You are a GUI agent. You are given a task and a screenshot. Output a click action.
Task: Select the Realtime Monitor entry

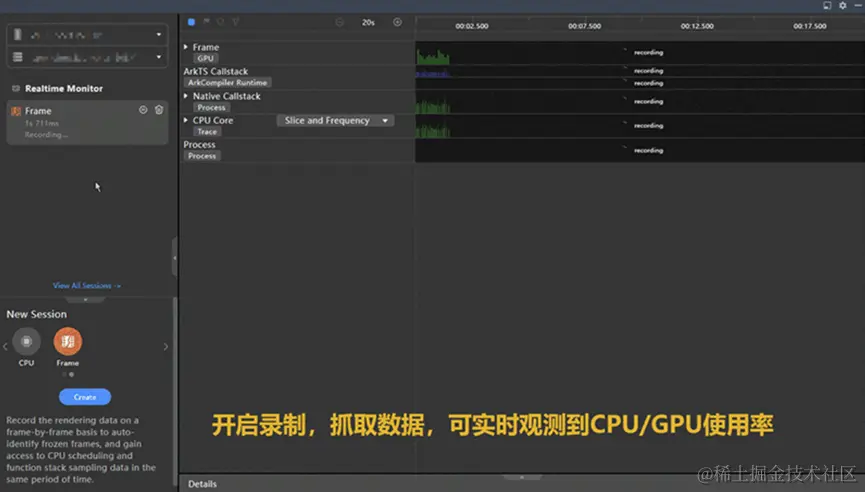[63, 88]
